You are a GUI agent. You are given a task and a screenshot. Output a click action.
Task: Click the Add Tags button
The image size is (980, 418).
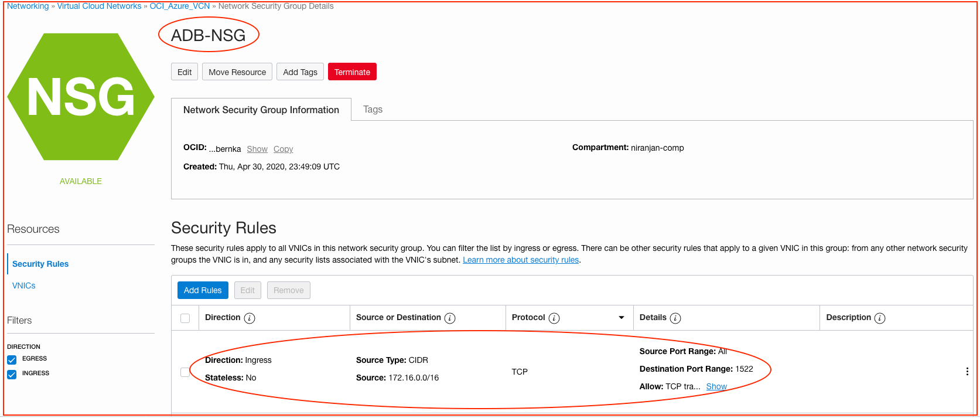coord(300,72)
